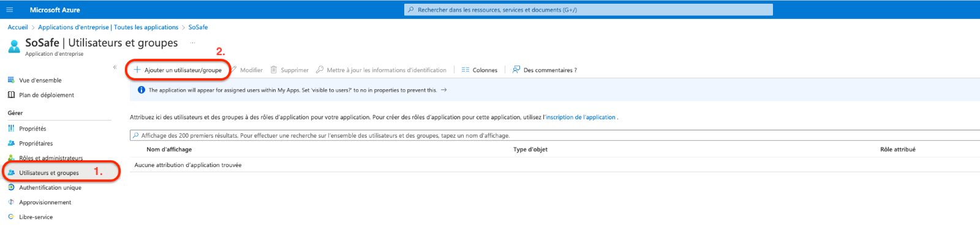Click the Approvisionnement icon
980x227 pixels.
point(11,202)
